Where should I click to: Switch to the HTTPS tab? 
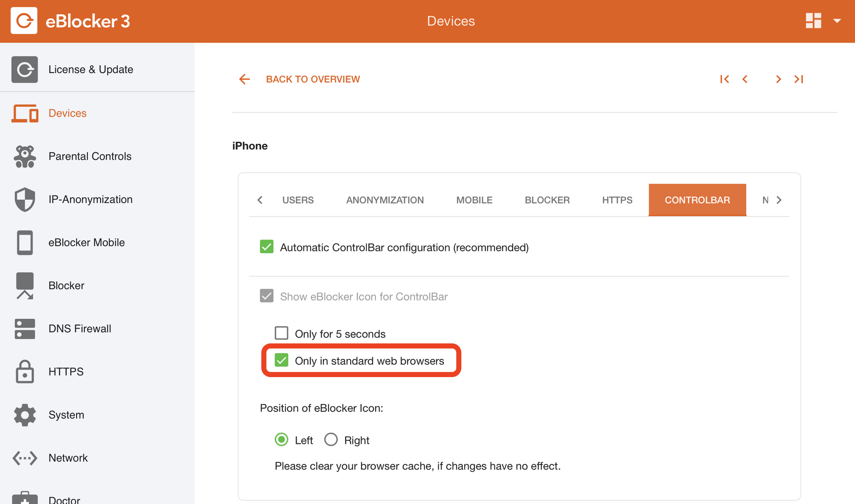click(617, 200)
